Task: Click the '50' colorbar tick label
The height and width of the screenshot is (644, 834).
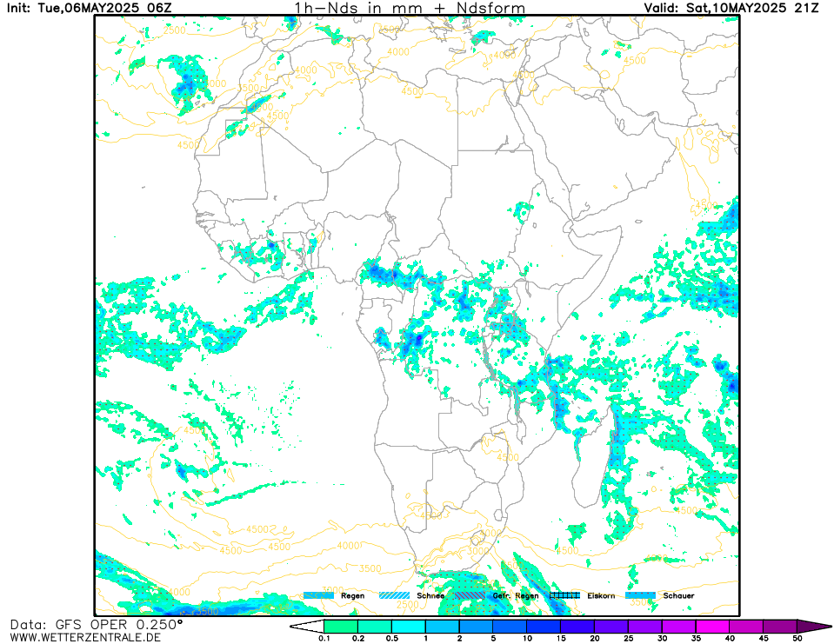Action: pyautogui.click(x=797, y=638)
